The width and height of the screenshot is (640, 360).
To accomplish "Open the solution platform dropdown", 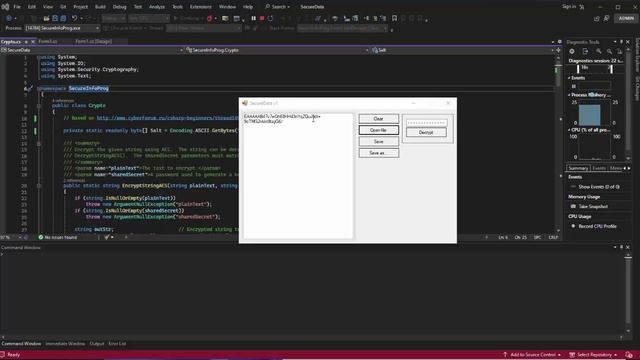I will coord(149,18).
